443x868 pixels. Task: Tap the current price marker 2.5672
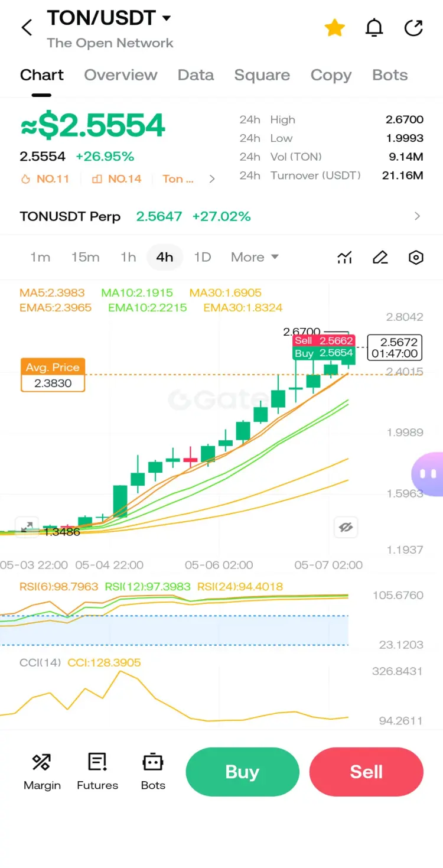click(395, 347)
